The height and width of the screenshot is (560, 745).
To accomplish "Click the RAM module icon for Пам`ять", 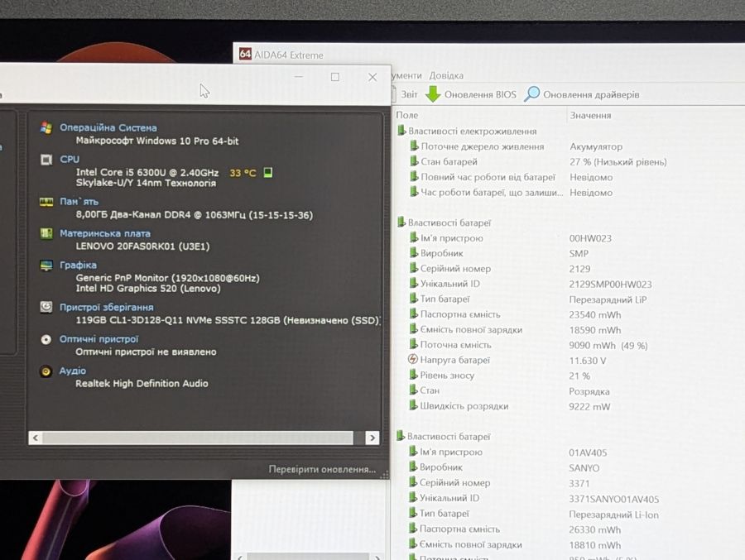I will [x=46, y=203].
